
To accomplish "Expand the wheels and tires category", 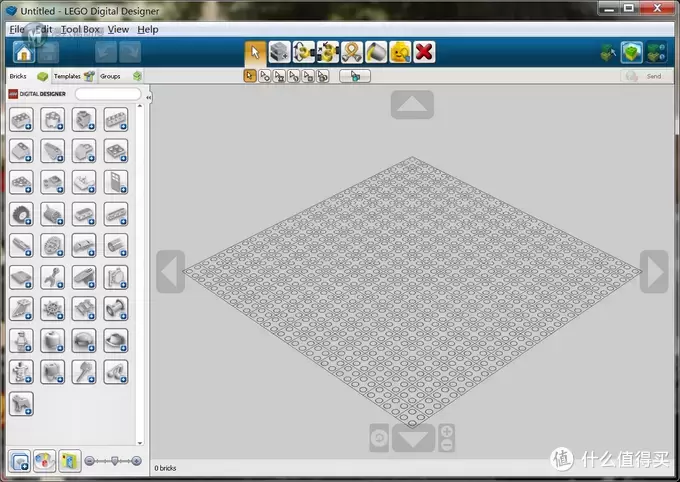I will [21, 214].
